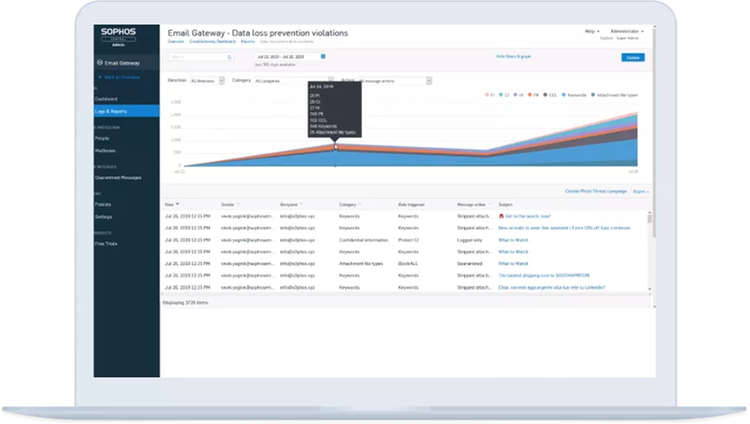Click the 'Protect CI' rule cell

[408, 240]
